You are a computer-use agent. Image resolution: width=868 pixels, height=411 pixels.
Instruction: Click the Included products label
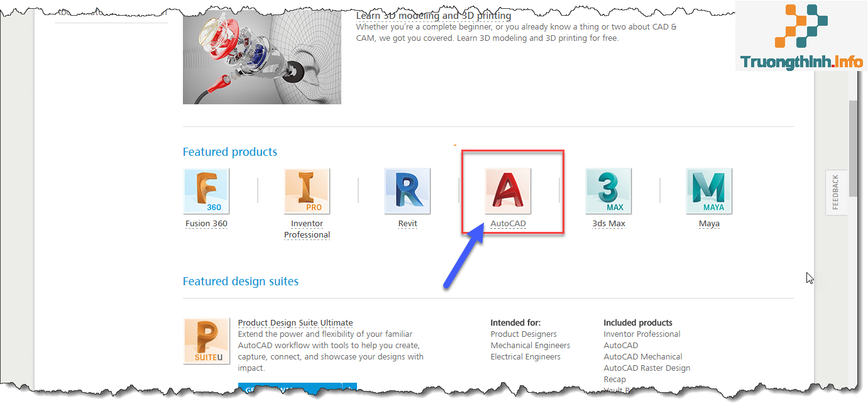(638, 323)
